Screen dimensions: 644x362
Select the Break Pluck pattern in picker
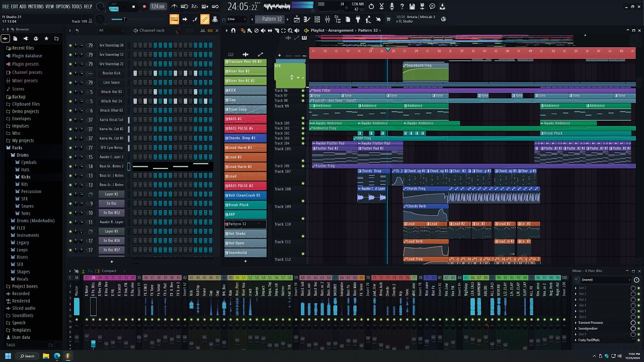(245, 205)
